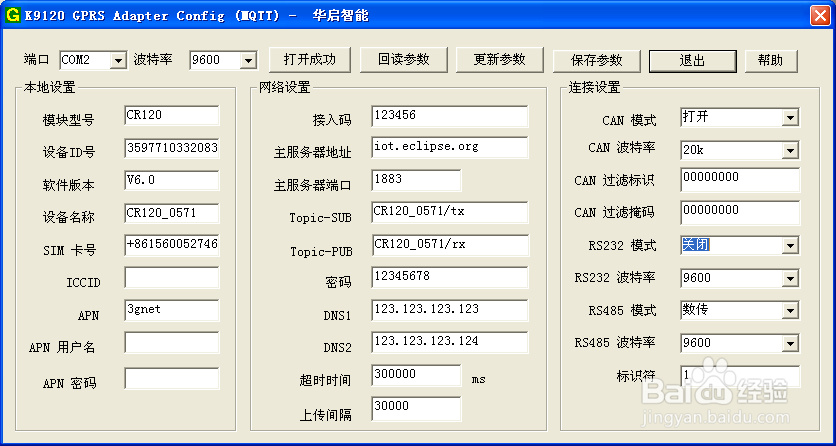Click the 超时时间 field 300000
The height and width of the screenshot is (446, 836).
pyautogui.click(x=416, y=375)
